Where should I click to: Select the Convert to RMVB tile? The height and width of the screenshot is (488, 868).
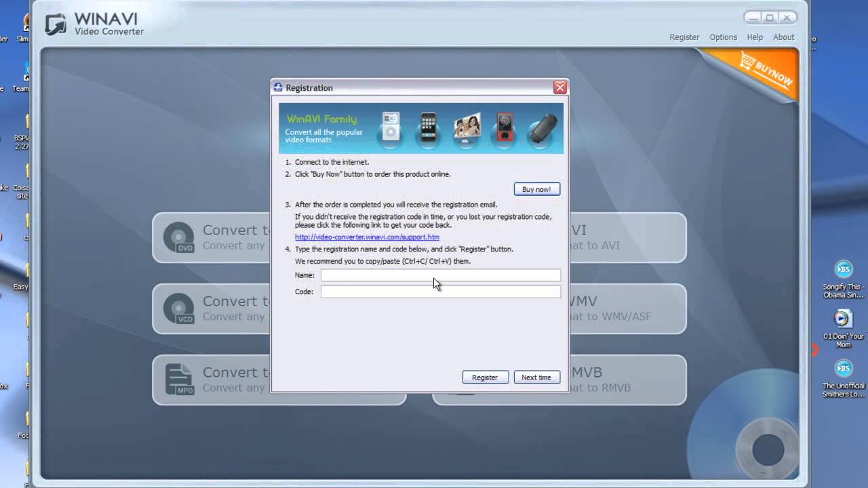coord(627,380)
